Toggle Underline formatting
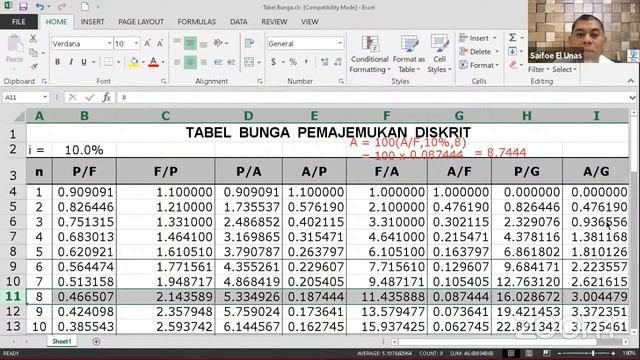This screenshot has height=360, width=640. click(x=84, y=62)
